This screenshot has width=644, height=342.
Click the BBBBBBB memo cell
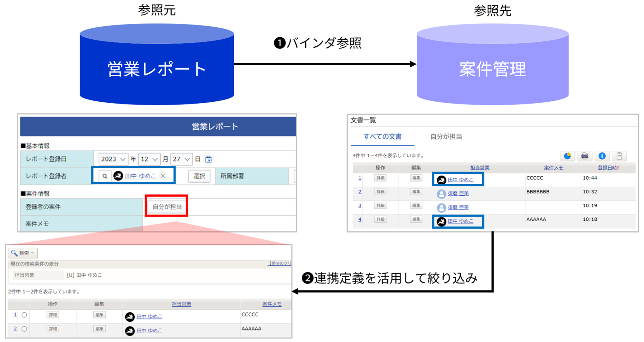click(x=538, y=192)
